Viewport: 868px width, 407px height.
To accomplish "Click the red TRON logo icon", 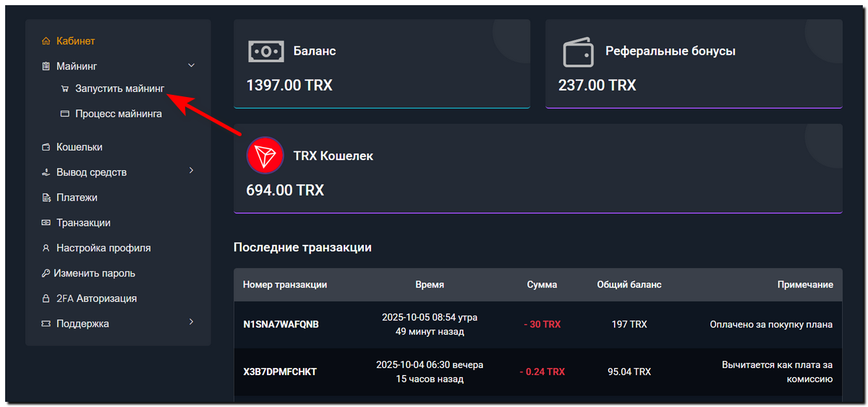I will tap(265, 155).
